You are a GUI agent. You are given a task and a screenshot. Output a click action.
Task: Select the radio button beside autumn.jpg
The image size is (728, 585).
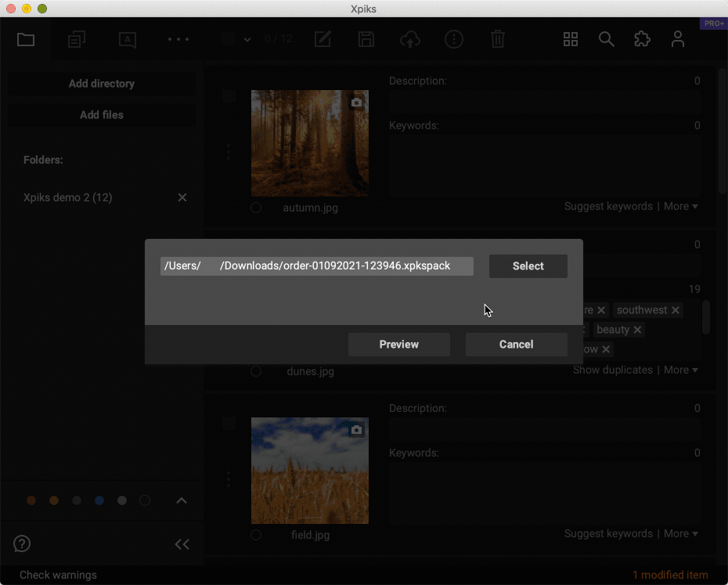pos(256,208)
